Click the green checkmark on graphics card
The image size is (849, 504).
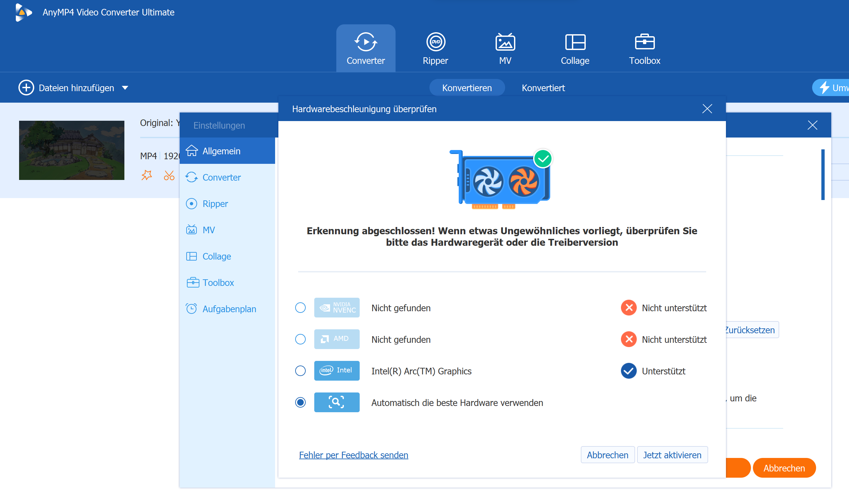tap(543, 159)
